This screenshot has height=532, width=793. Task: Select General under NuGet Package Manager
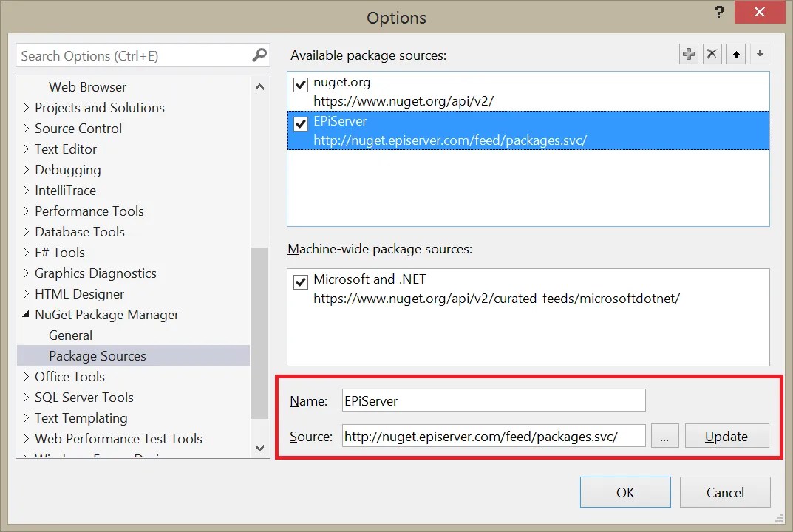70,335
